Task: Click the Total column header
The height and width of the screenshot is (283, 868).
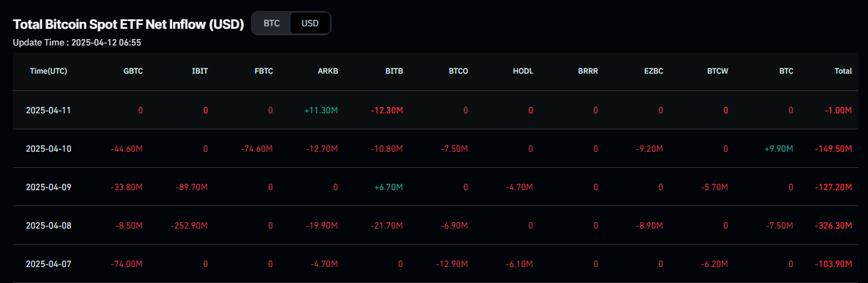Action: pos(843,71)
